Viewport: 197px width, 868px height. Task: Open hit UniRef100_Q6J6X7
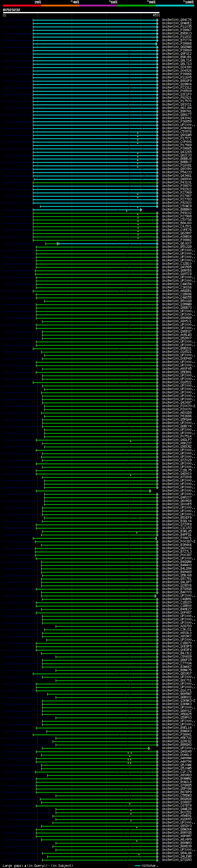(177, 243)
